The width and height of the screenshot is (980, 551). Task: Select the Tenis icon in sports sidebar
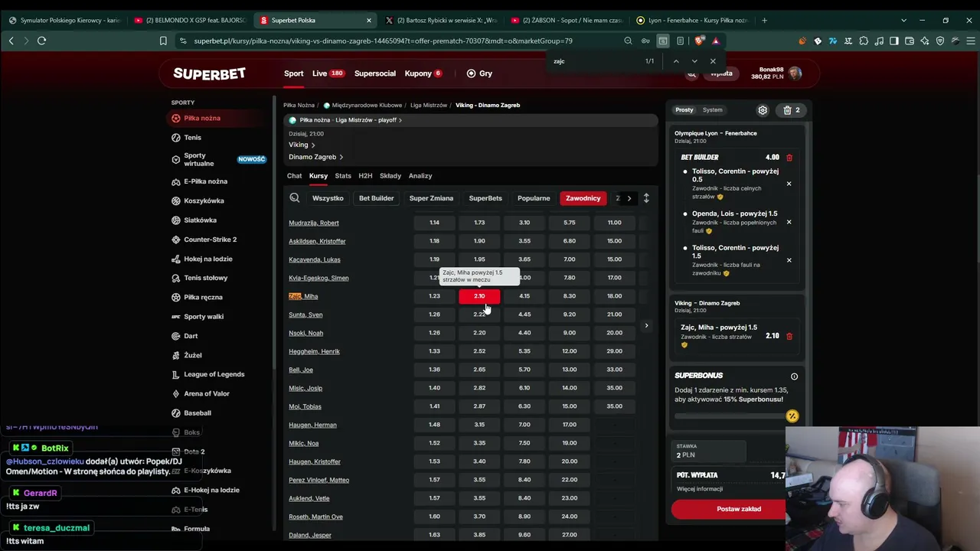point(176,138)
